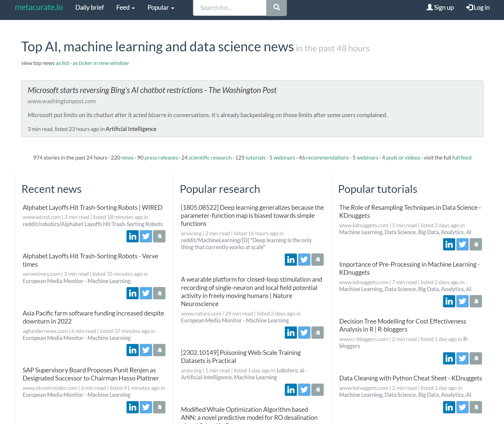Open the Deep learning generalizes arXiv paper title
This screenshot has width=504, height=424.
[x=252, y=216]
